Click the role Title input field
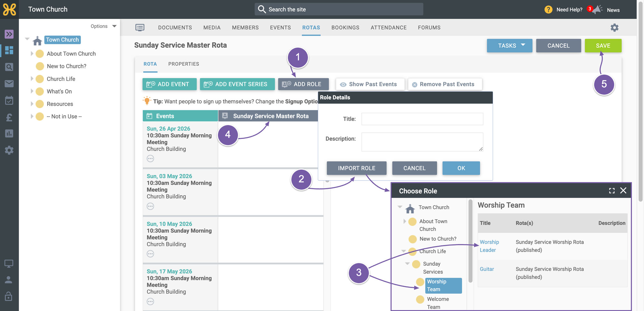This screenshot has width=644, height=311. 422,119
